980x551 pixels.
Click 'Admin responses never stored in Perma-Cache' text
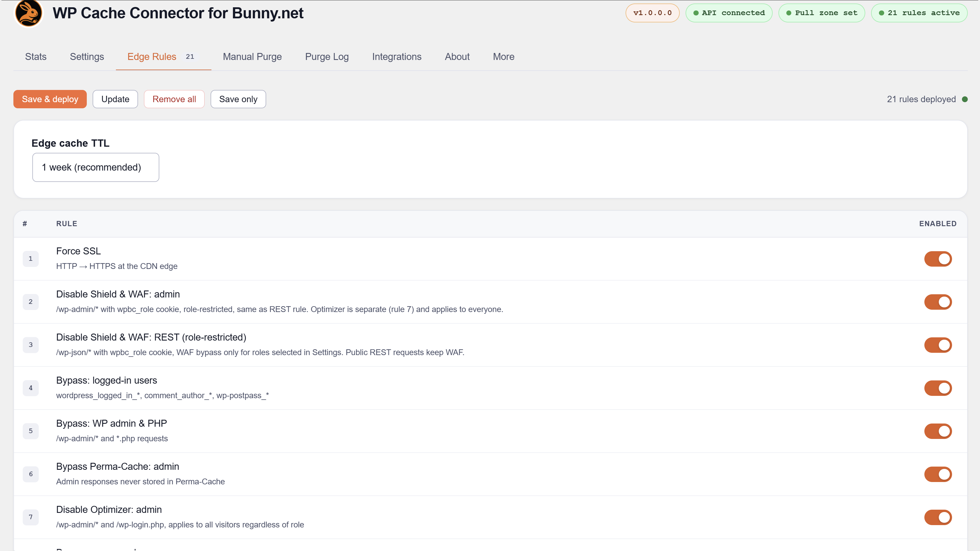point(140,482)
